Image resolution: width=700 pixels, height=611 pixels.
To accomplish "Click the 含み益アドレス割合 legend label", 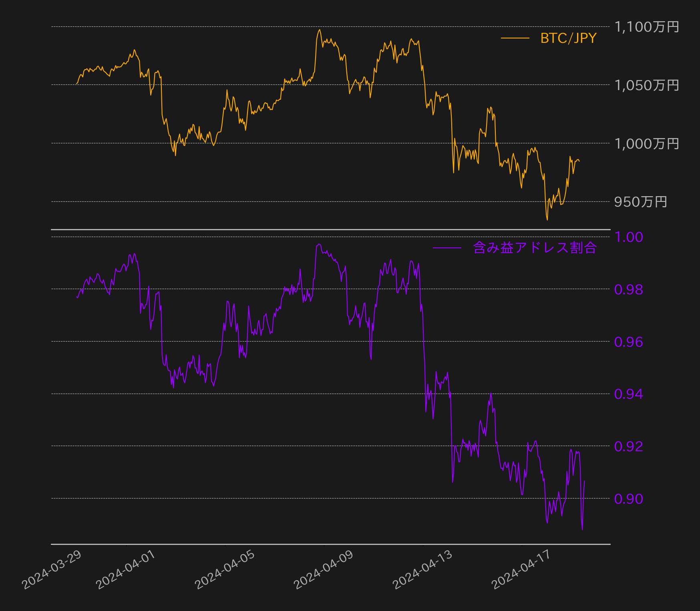I will (535, 248).
